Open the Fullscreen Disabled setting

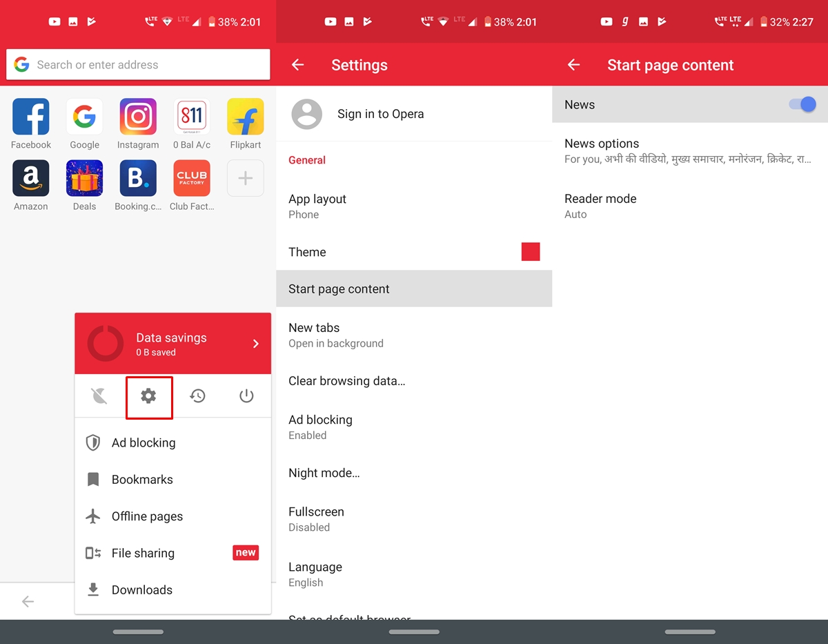[x=414, y=519]
